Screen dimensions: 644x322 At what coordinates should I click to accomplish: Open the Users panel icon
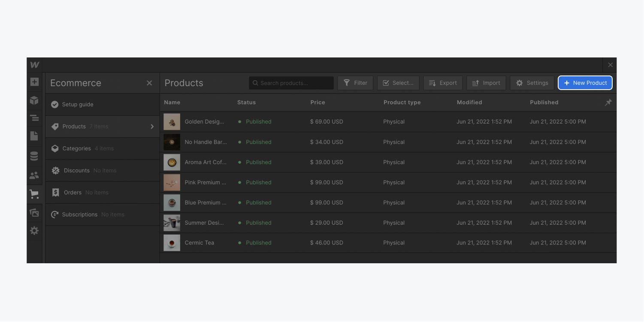[34, 175]
